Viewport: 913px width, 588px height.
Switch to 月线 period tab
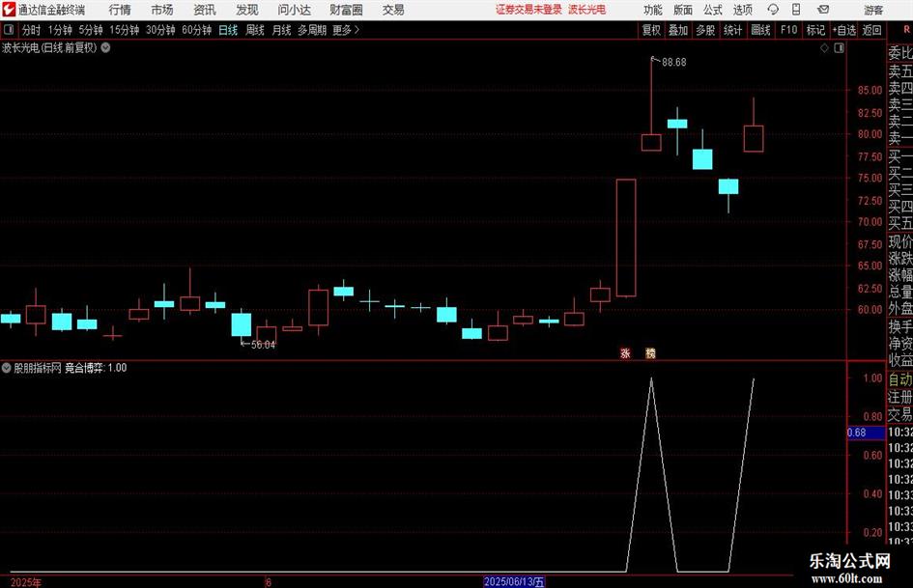click(281, 30)
